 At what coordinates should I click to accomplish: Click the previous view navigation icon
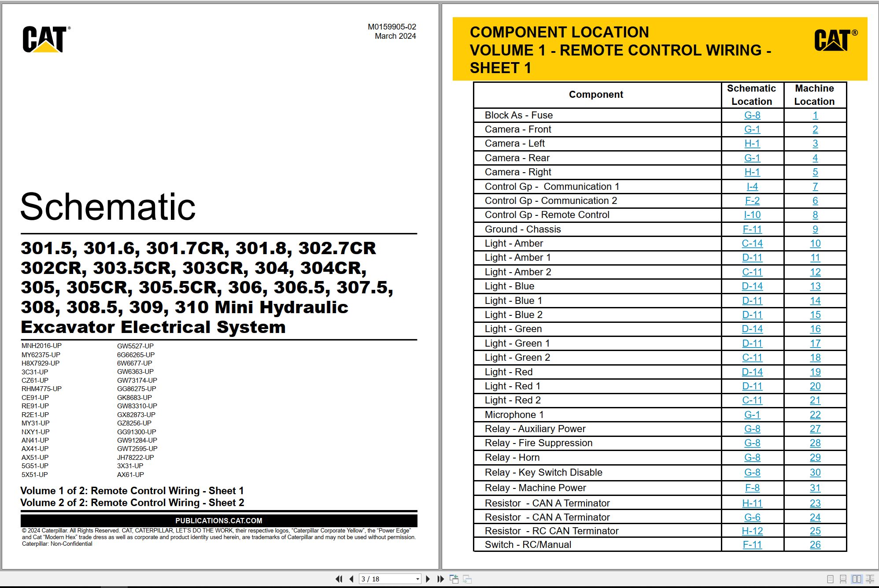pos(454,579)
